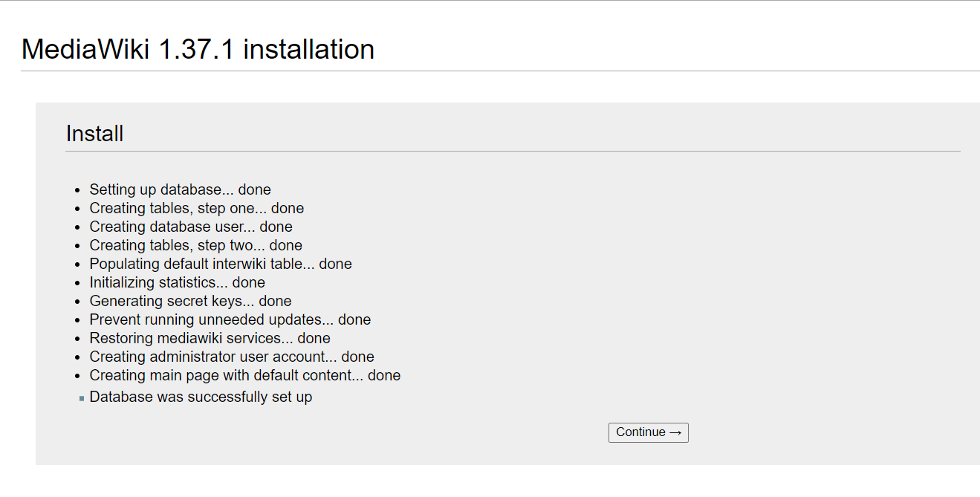Click the Install section title

click(x=94, y=134)
